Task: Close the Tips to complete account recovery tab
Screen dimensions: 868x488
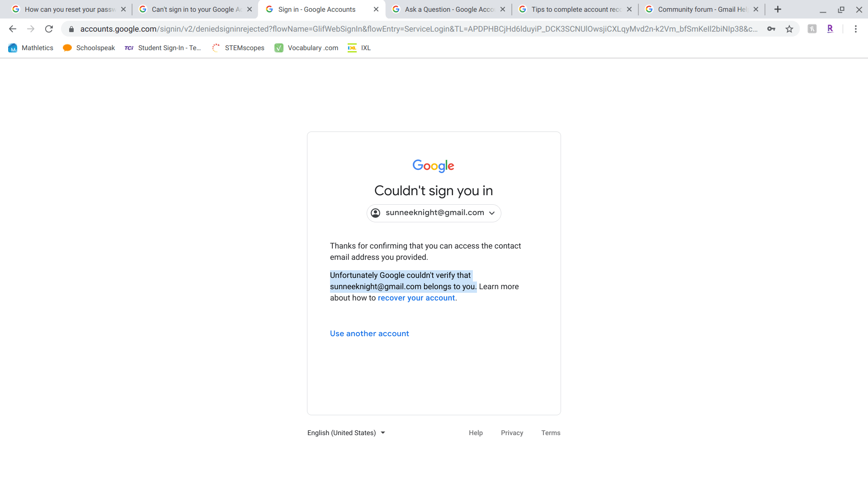Action: [629, 9]
